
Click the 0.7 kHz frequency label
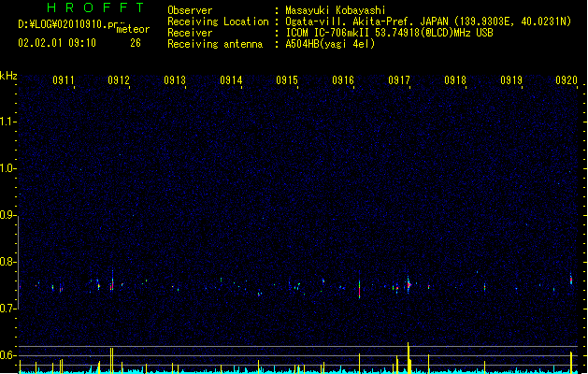[7, 309]
